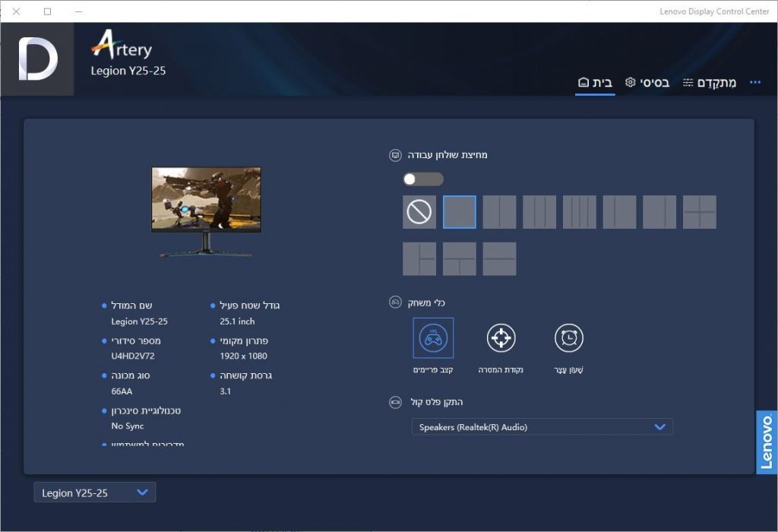Click the native resolution value "1920 x 1080"
Viewport: 778px width, 532px height.
click(243, 356)
